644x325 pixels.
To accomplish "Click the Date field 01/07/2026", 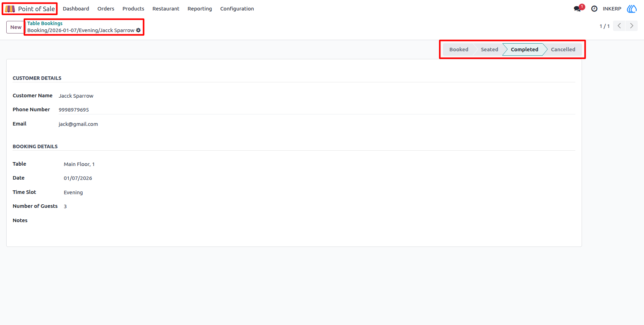I will pos(78,178).
